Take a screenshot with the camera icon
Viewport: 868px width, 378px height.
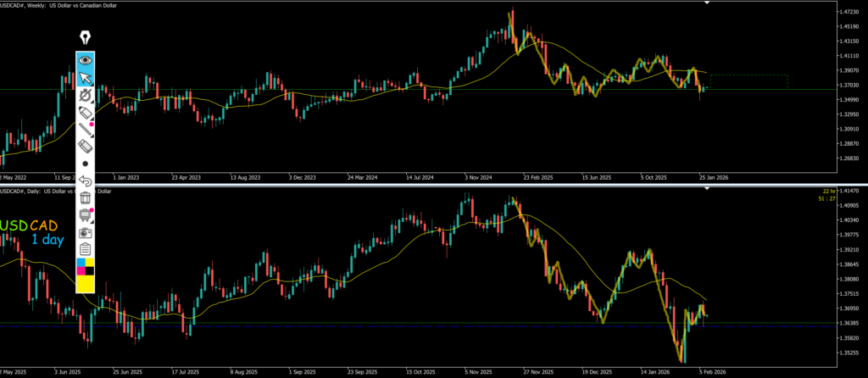pyautogui.click(x=86, y=231)
